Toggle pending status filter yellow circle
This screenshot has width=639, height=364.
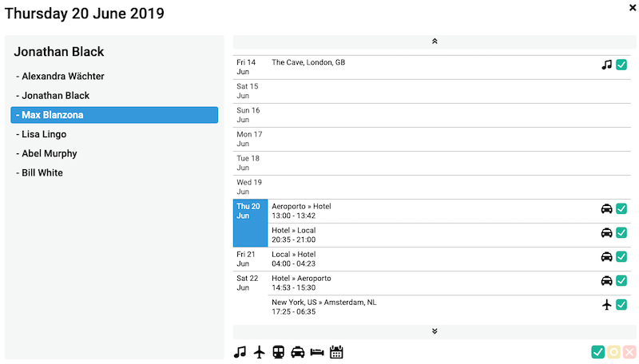(x=613, y=352)
